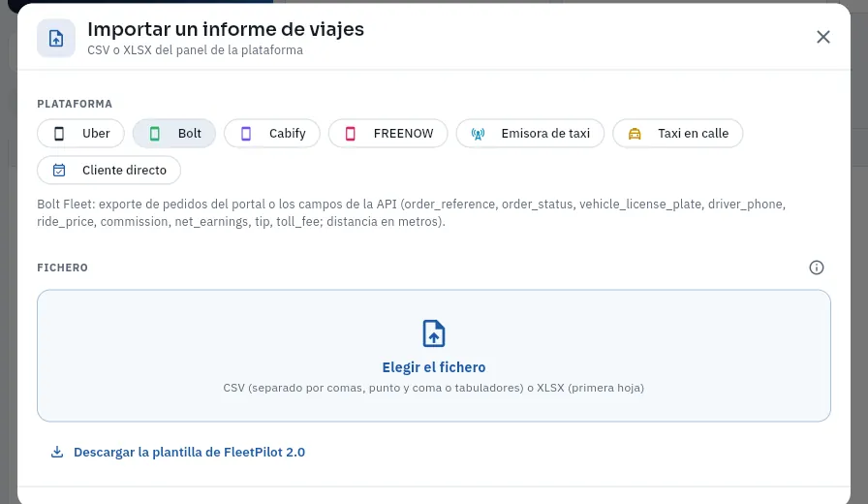Pick the FREENOW platform chip
868x504 pixels.
tap(388, 134)
